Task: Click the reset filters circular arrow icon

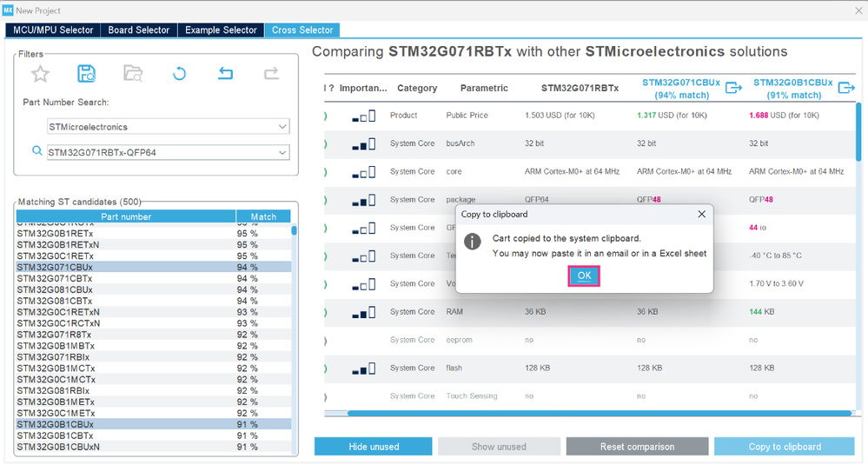Action: pos(179,74)
